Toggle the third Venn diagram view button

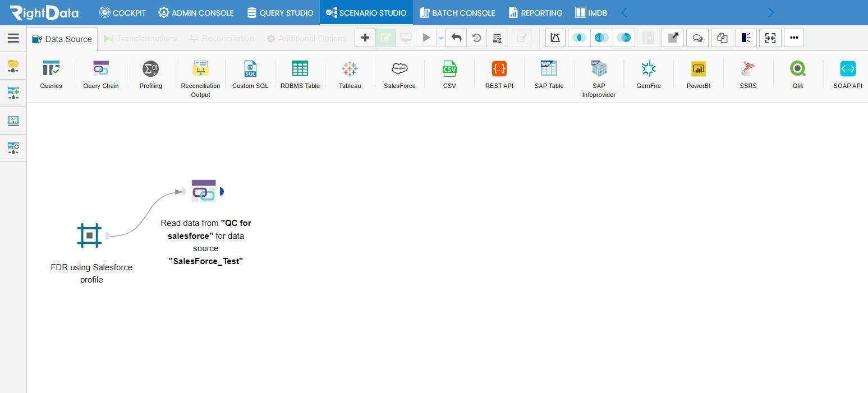624,38
